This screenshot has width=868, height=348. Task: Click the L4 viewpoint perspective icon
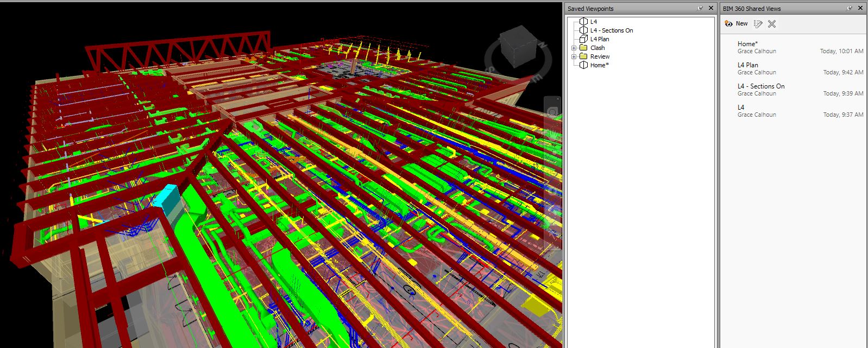point(583,22)
